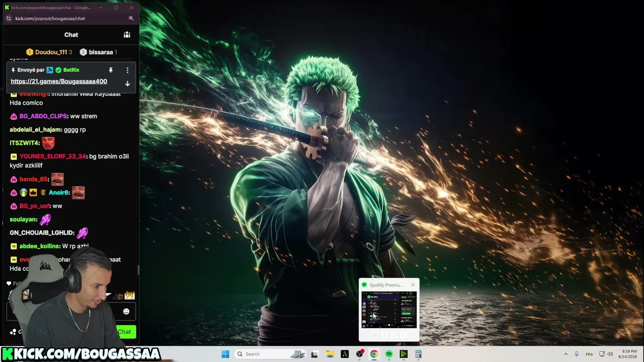Click the ITSZWIT4 username

[24, 143]
